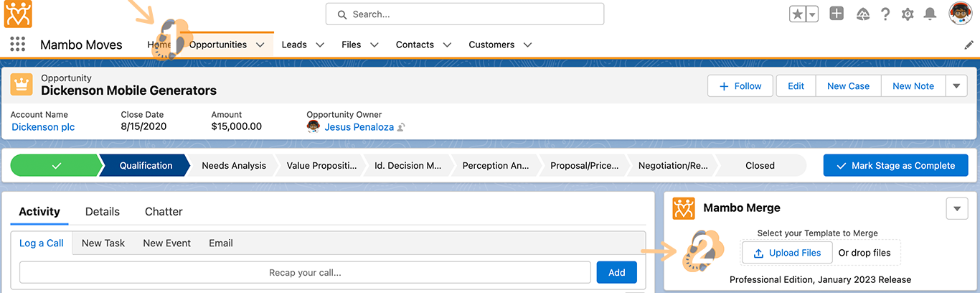The image size is (980, 293).
Task: Expand the favorites list dropdown arrow
Action: pyautogui.click(x=812, y=14)
